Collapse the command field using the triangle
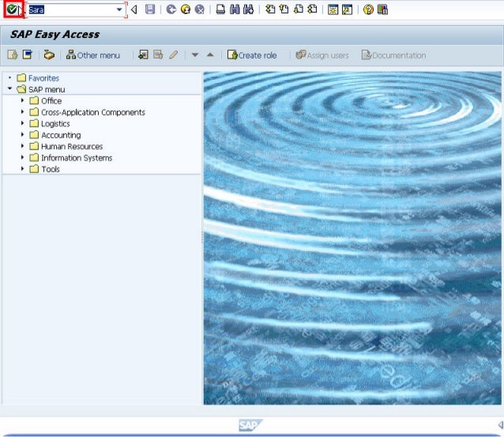The width and height of the screenshot is (504, 437). [134, 9]
